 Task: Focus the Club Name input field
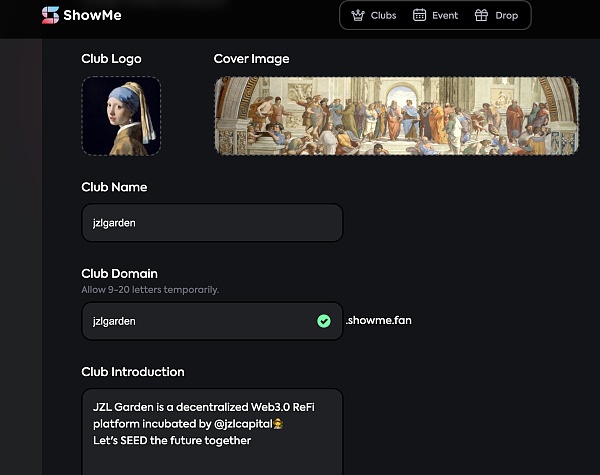pos(212,223)
